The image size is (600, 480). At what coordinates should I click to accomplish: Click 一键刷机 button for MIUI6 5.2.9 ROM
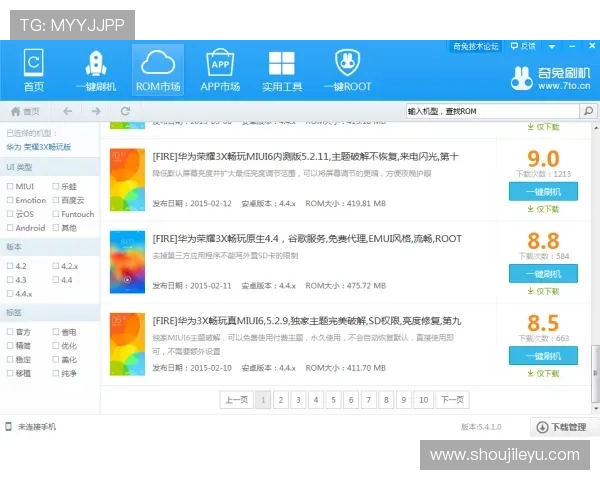point(543,356)
